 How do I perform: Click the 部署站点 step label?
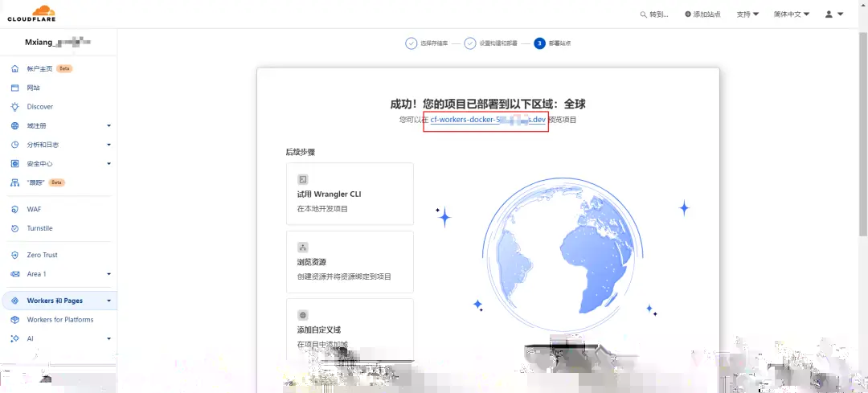pyautogui.click(x=559, y=43)
